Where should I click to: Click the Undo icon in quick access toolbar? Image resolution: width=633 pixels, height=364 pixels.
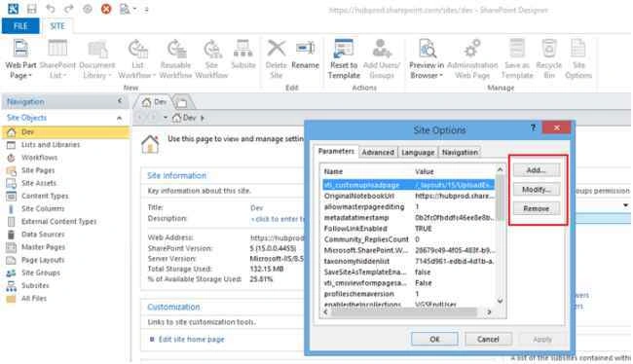(x=51, y=9)
